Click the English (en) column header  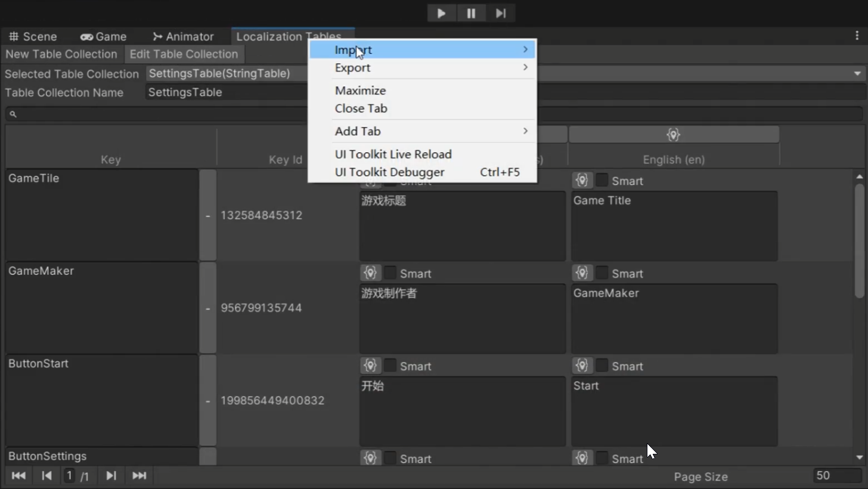(x=674, y=159)
